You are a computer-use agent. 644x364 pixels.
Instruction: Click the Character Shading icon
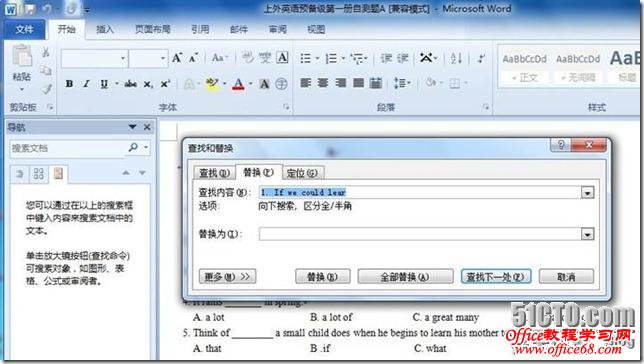(x=264, y=84)
